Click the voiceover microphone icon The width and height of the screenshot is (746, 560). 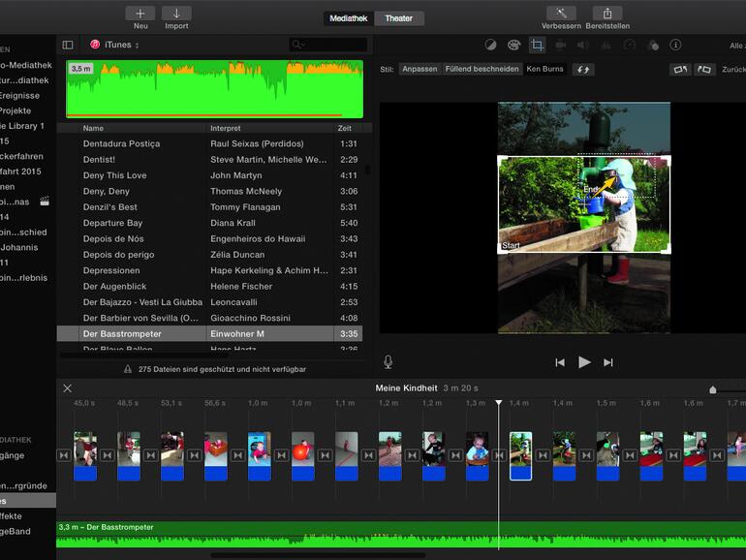[x=389, y=362]
